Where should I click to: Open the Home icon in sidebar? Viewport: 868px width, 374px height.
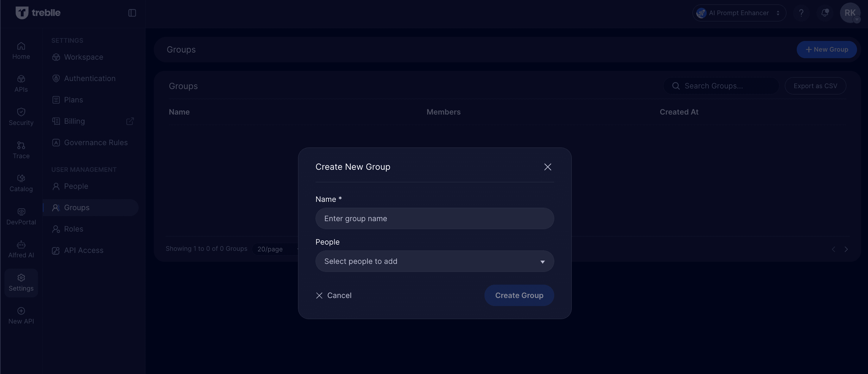point(21,50)
